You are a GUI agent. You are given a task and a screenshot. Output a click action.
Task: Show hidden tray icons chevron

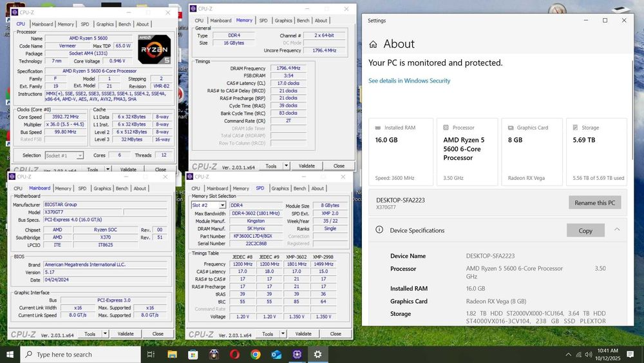(569, 355)
